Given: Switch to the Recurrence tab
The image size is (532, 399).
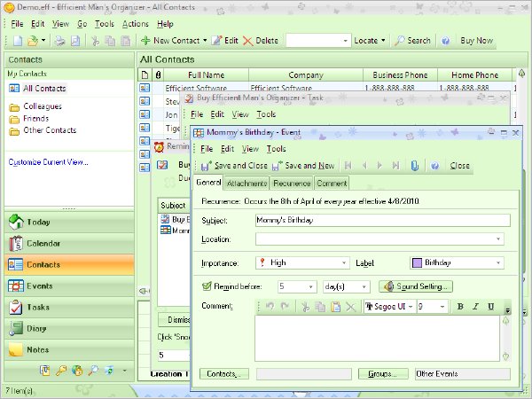Looking at the screenshot, I should coord(292,184).
